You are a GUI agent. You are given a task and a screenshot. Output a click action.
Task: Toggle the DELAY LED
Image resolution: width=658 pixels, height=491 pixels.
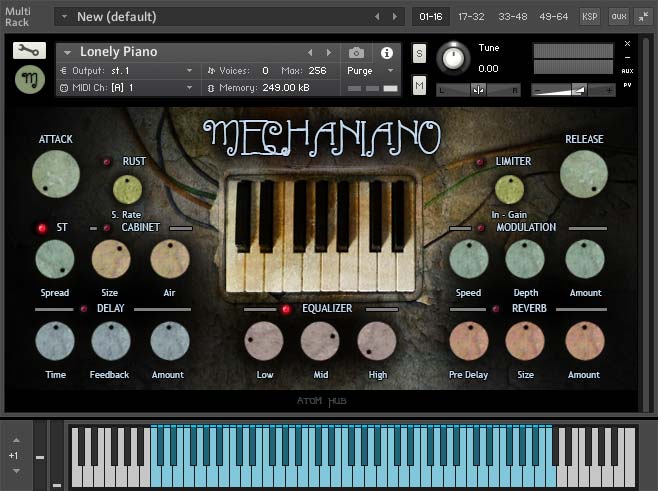tap(84, 309)
